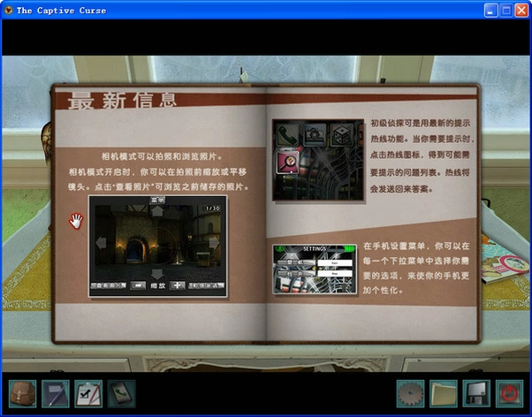Click magnifier hotline icon in phone illustration
Image resolution: width=532 pixels, height=417 pixels.
click(x=288, y=163)
